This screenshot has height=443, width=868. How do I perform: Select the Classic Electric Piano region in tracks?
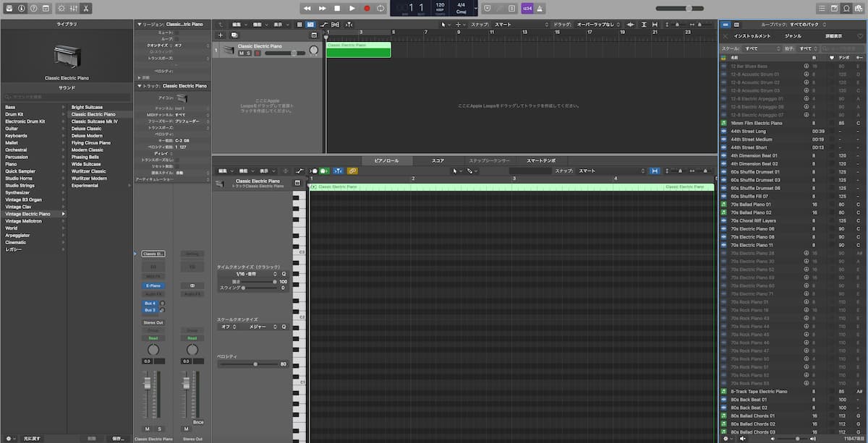point(358,50)
